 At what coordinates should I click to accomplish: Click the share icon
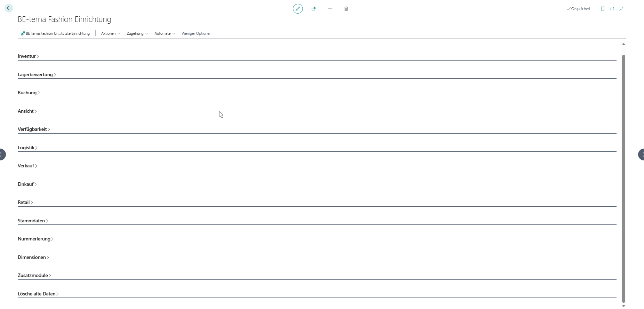314,9
